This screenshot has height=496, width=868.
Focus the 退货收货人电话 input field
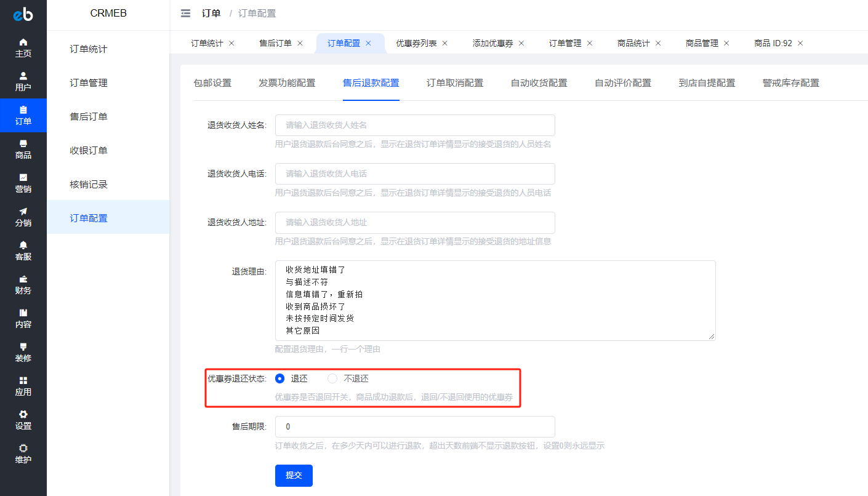415,174
